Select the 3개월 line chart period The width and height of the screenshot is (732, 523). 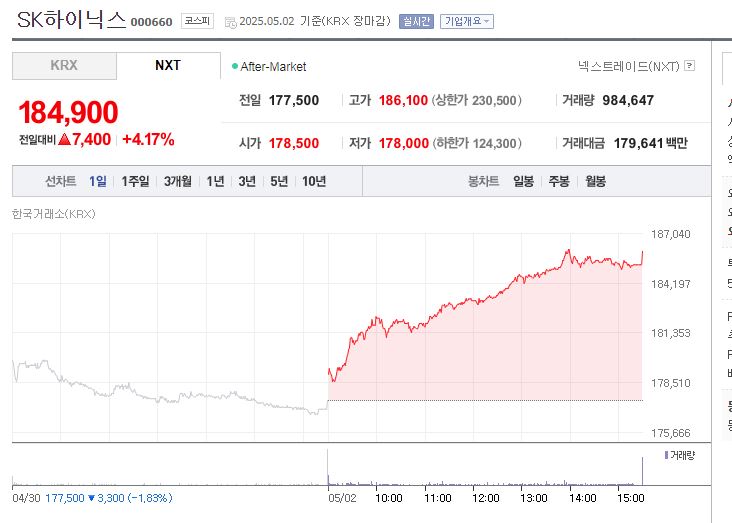178,181
